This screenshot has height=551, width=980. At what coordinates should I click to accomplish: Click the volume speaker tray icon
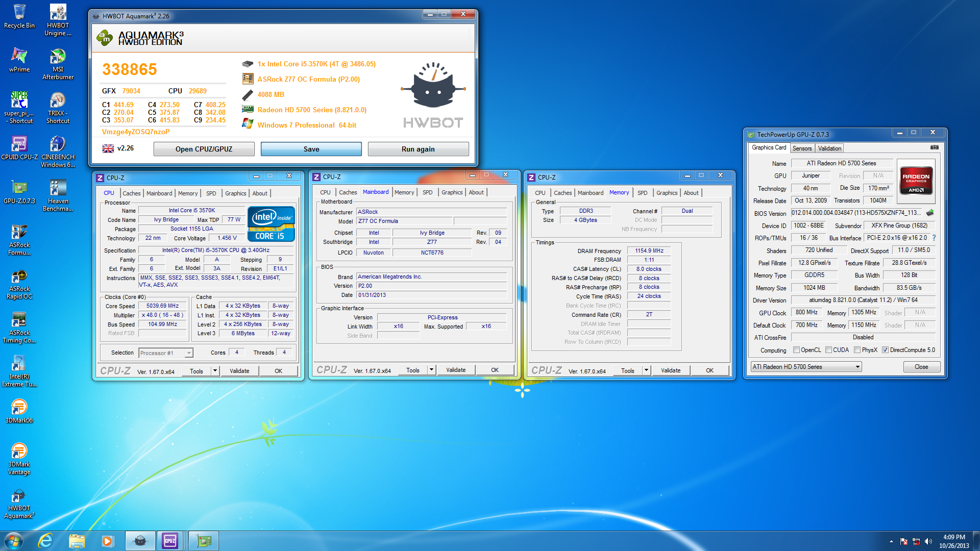click(x=928, y=541)
